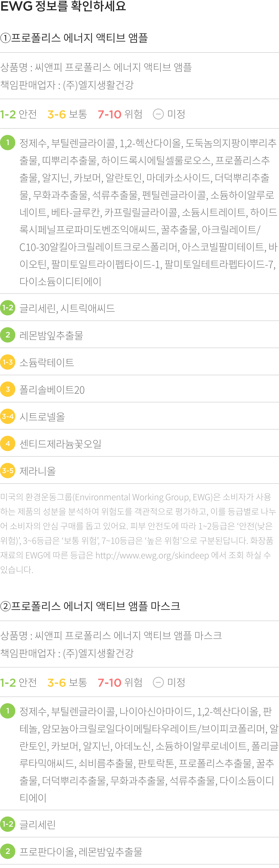The height and width of the screenshot is (868, 279).
Task: Select the yellow 3-5 badge beside 제라니올
Action: [x=8, y=471]
